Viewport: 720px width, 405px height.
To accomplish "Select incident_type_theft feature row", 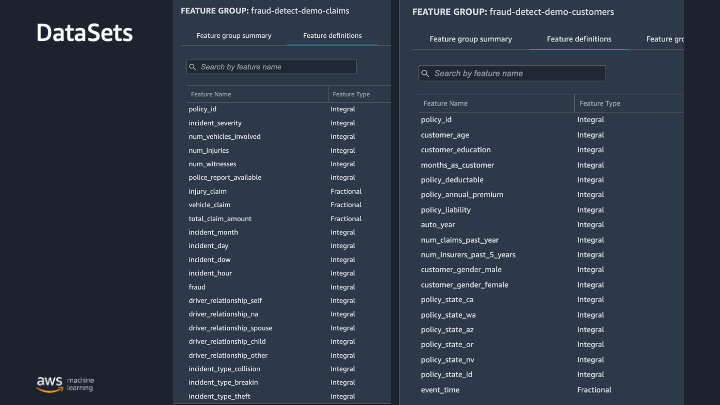I will point(288,396).
